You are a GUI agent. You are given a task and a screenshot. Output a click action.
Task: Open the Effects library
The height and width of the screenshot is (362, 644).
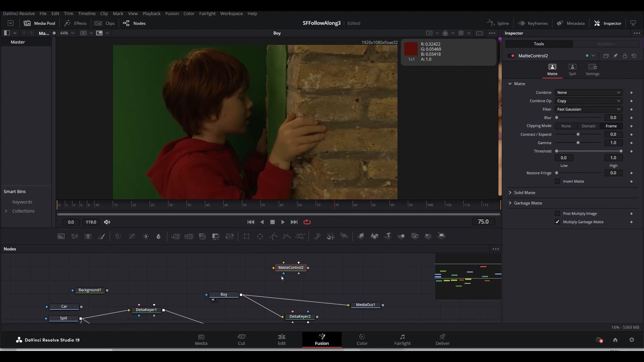(75, 23)
